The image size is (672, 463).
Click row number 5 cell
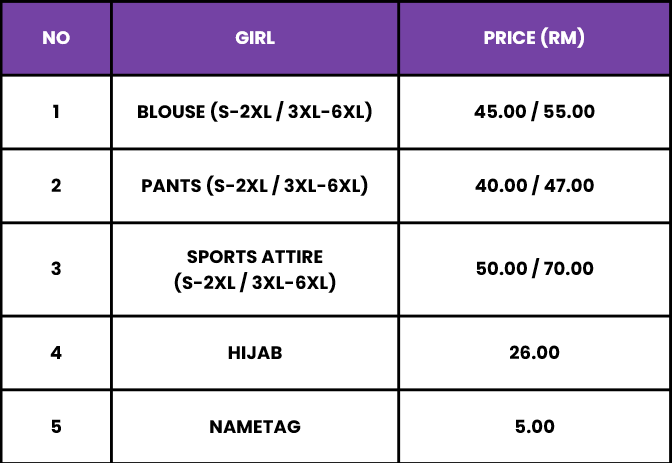56,427
